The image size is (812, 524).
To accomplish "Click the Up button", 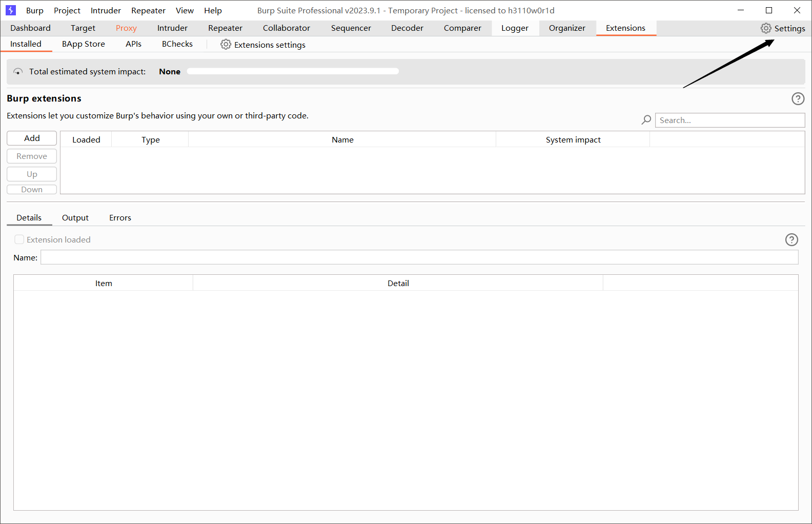I will click(32, 174).
